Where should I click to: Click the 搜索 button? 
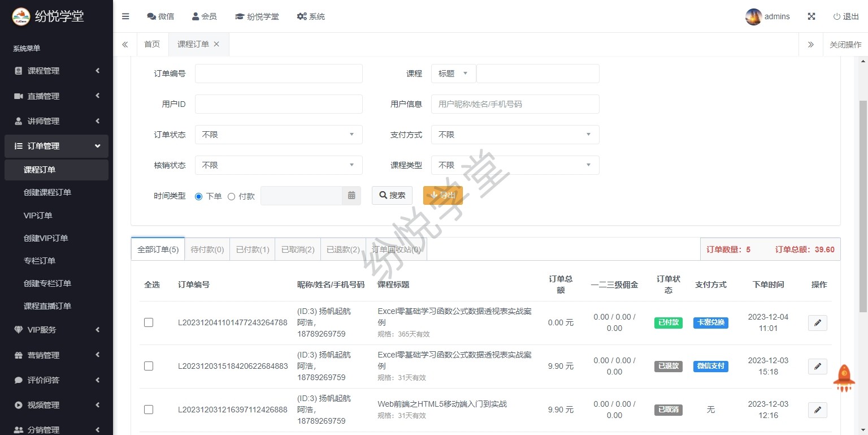pos(392,195)
